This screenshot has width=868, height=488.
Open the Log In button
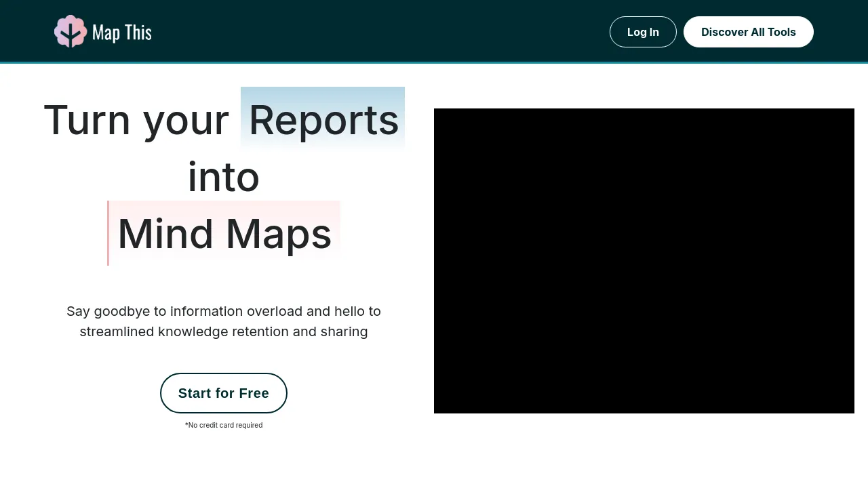click(643, 32)
